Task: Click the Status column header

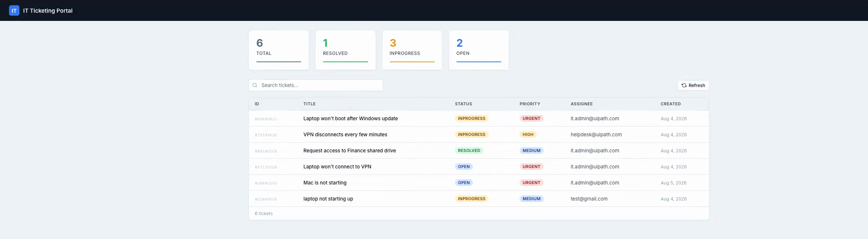Action: 464,104
